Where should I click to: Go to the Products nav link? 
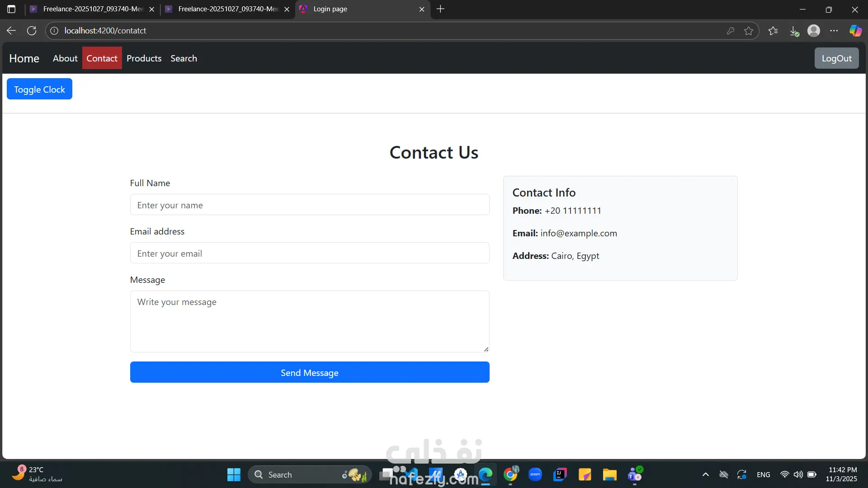pyautogui.click(x=144, y=58)
